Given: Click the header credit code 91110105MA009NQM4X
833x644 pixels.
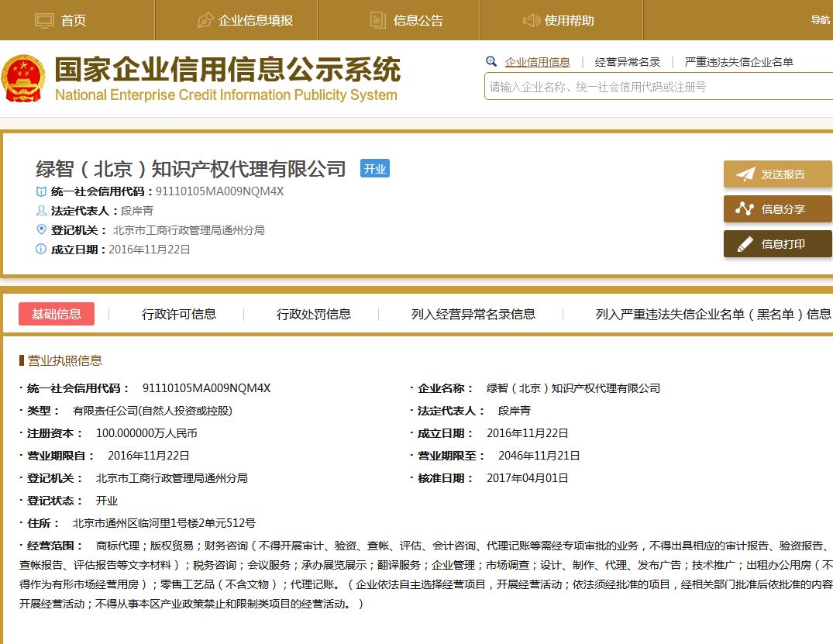Looking at the screenshot, I should coord(219,191).
